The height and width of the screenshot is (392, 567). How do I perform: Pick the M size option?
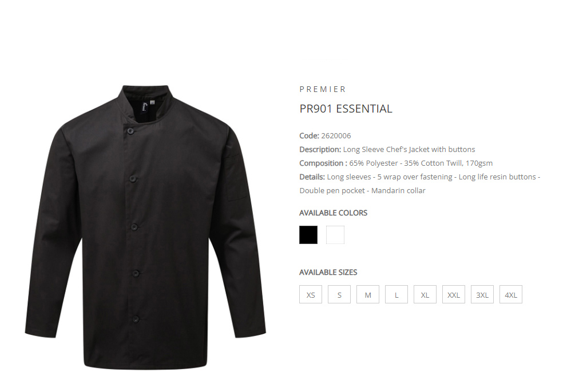pos(368,294)
